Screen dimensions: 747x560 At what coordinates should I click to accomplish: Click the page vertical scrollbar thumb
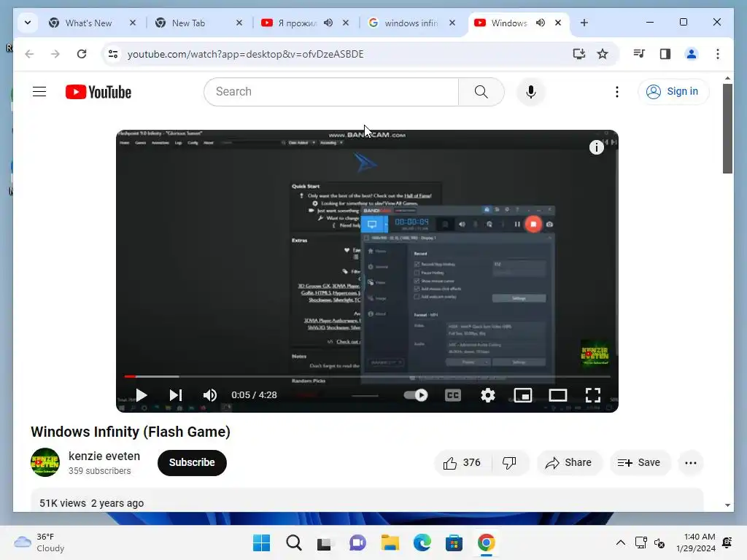pyautogui.click(x=727, y=128)
